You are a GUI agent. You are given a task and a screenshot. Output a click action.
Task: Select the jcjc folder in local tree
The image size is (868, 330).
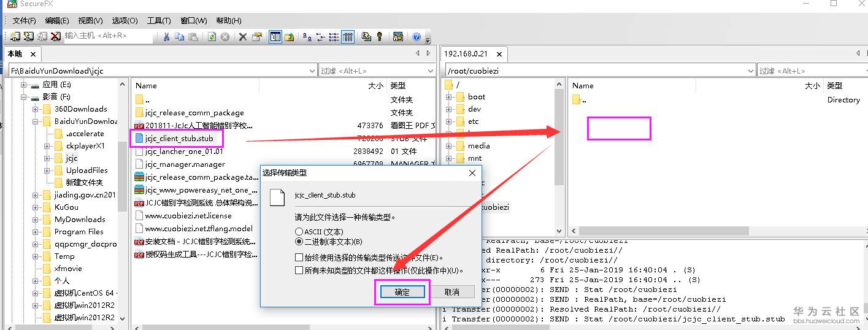(72, 158)
